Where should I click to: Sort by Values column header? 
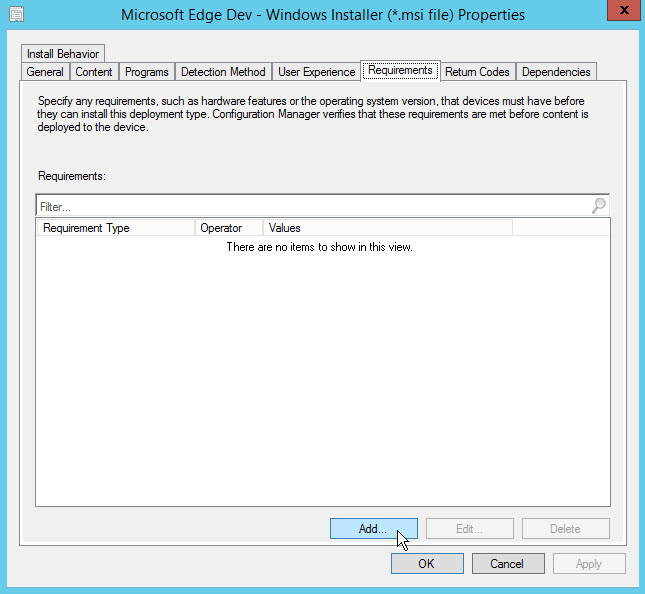click(387, 228)
